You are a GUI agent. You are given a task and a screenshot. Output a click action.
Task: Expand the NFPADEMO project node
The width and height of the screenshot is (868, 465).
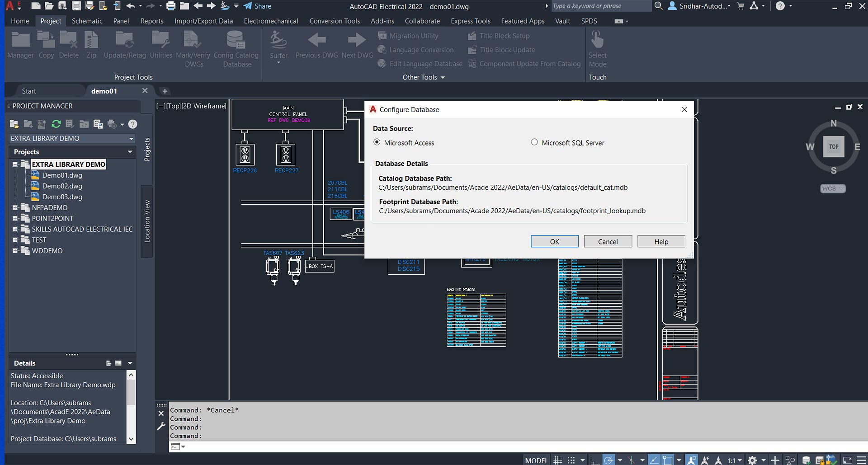[15, 208]
